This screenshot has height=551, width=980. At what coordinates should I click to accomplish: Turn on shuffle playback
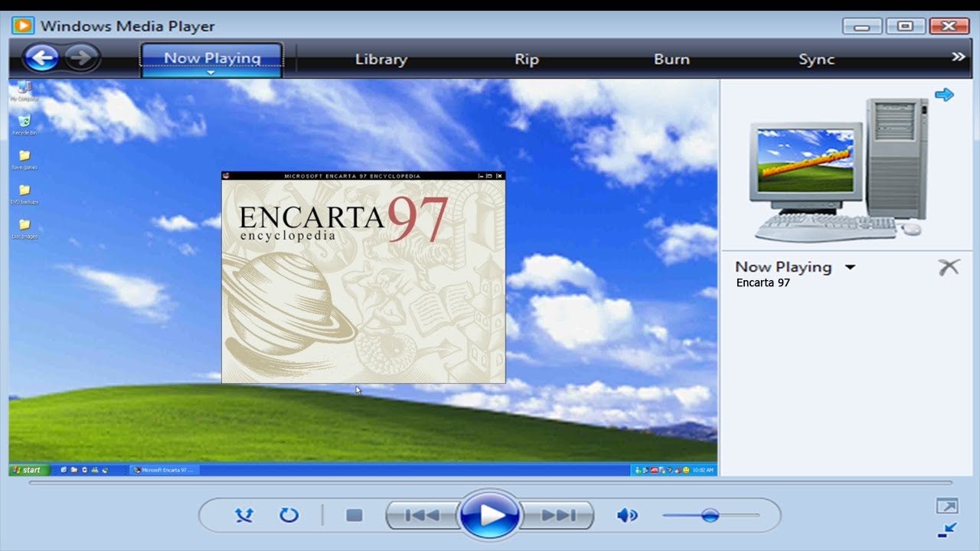[x=244, y=515]
